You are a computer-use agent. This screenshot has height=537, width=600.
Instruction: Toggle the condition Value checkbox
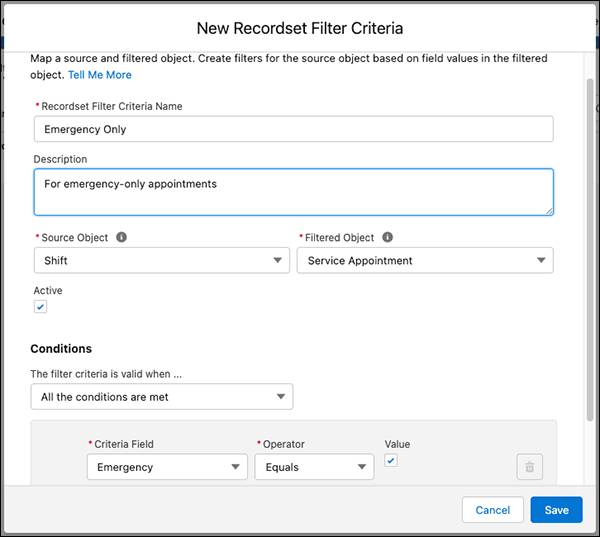[391, 460]
